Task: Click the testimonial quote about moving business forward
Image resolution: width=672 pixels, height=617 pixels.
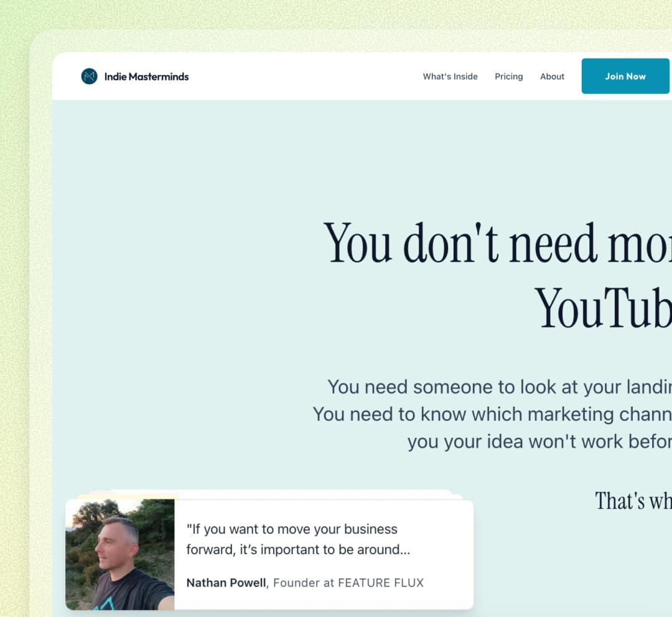Action: pos(298,539)
